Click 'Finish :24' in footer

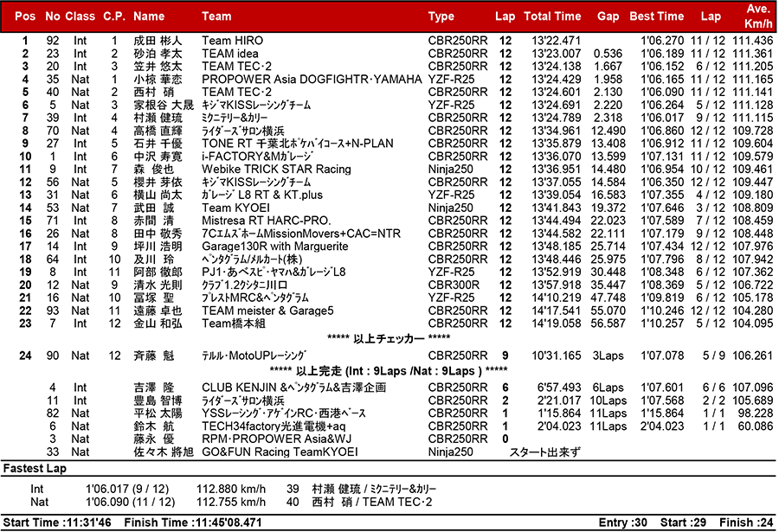point(746,523)
